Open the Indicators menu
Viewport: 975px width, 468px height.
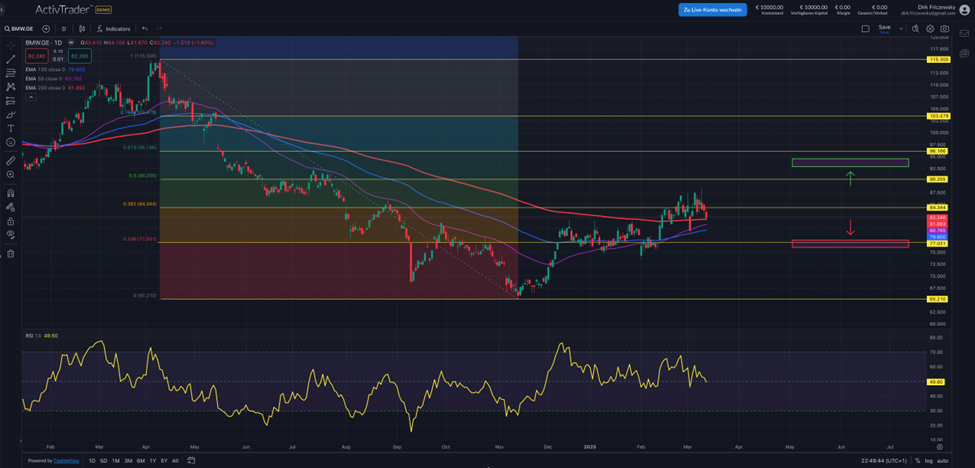(114, 29)
